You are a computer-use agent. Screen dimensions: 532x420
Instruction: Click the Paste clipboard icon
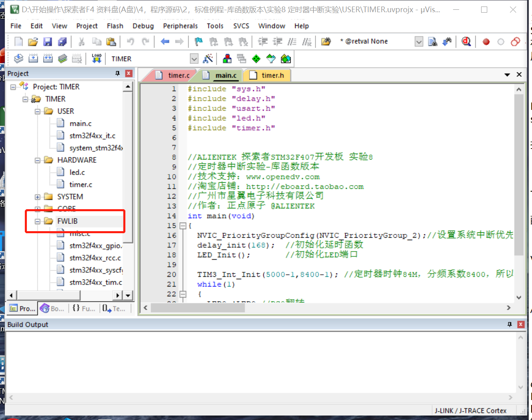tap(110, 42)
